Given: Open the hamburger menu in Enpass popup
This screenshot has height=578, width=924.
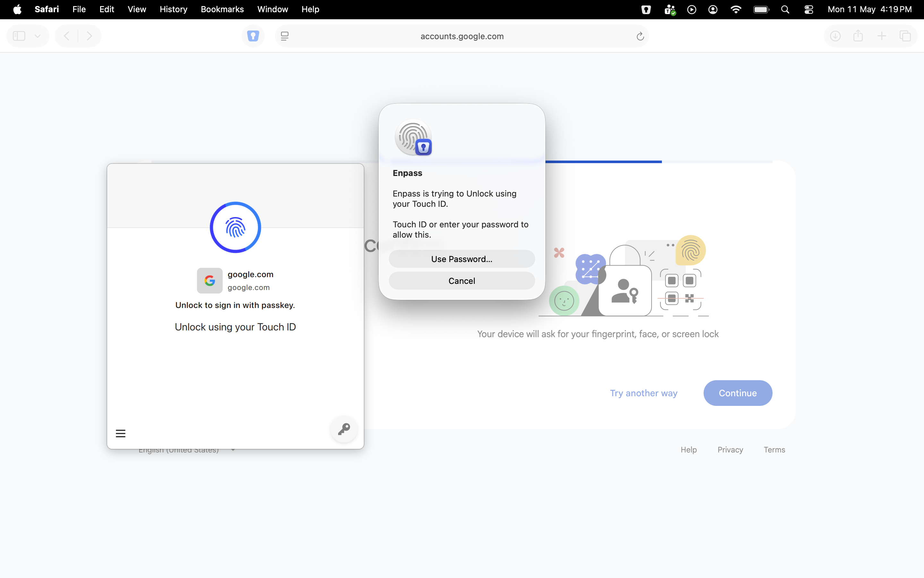Looking at the screenshot, I should (121, 433).
